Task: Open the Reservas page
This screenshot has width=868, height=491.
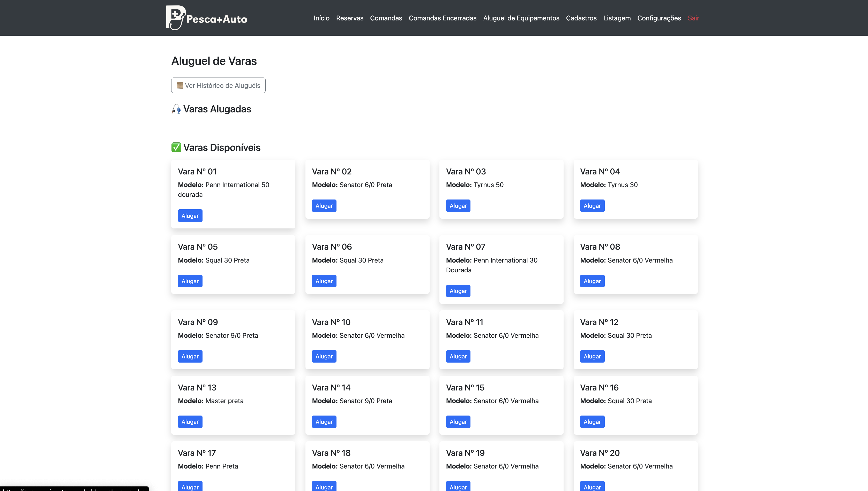Action: pyautogui.click(x=349, y=18)
